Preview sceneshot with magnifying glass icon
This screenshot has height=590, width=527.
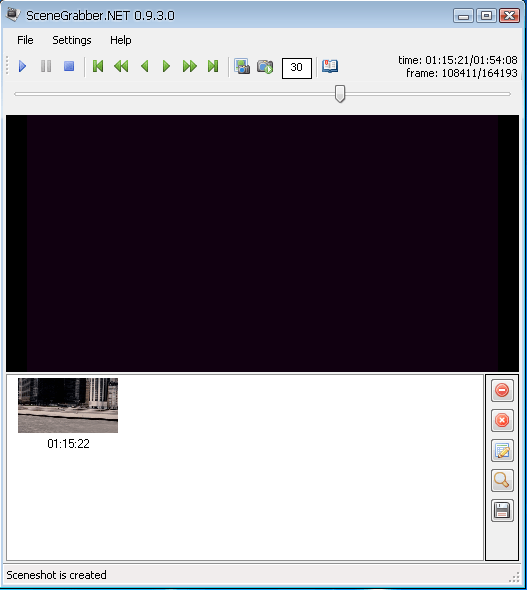(x=502, y=481)
